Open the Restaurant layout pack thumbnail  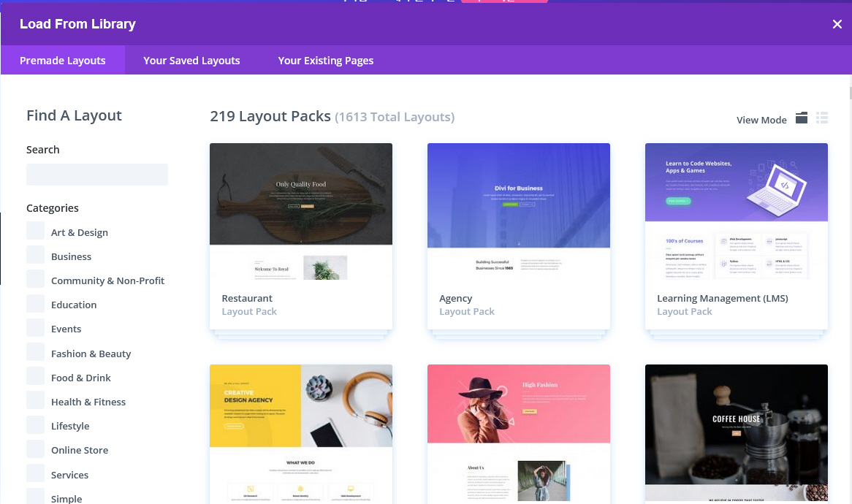click(300, 212)
